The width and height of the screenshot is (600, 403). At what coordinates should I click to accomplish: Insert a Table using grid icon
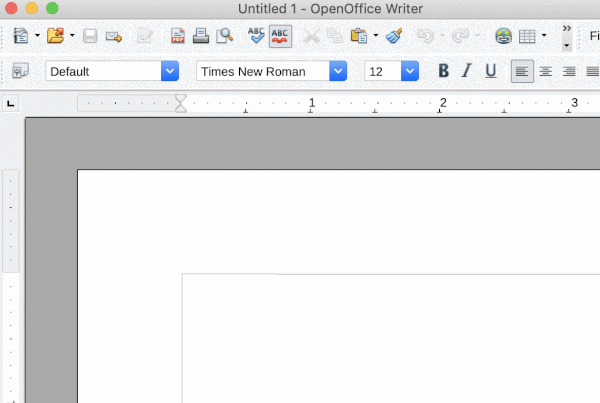pyautogui.click(x=527, y=36)
